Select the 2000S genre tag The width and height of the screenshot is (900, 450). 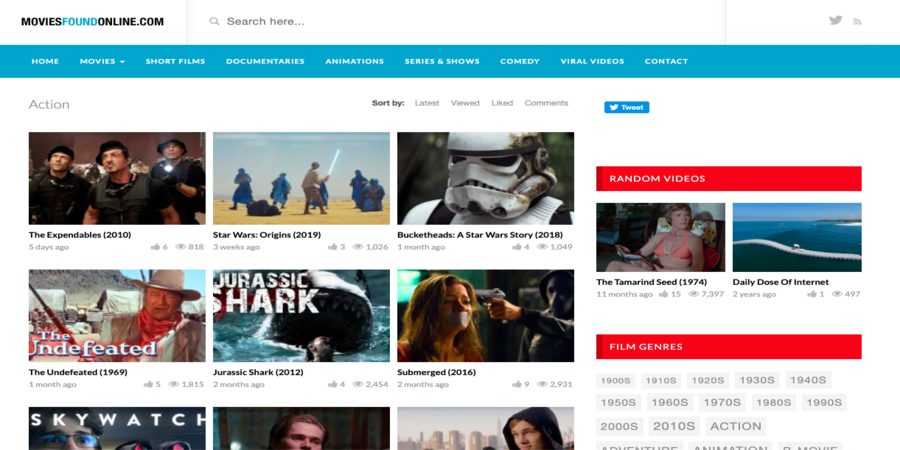coord(619,426)
